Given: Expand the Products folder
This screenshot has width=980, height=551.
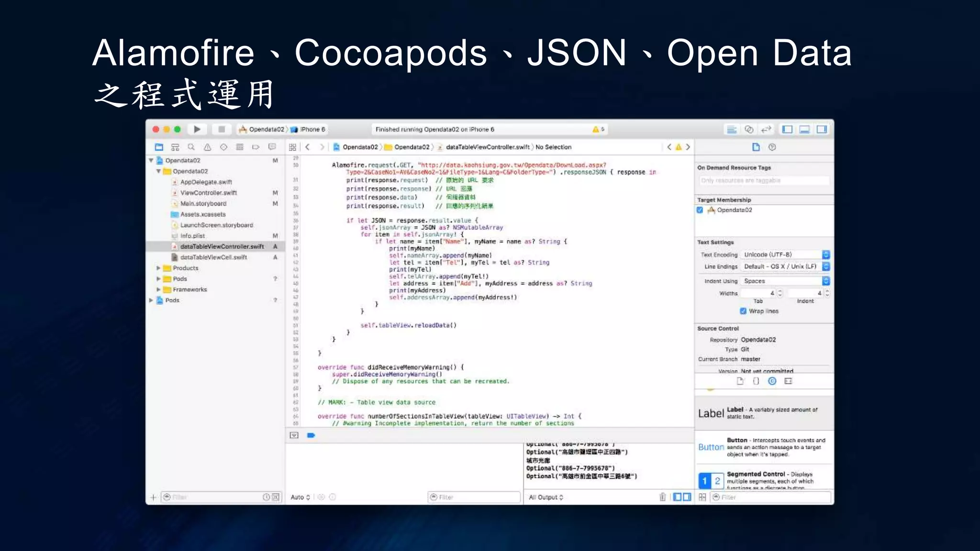Looking at the screenshot, I should 158,268.
